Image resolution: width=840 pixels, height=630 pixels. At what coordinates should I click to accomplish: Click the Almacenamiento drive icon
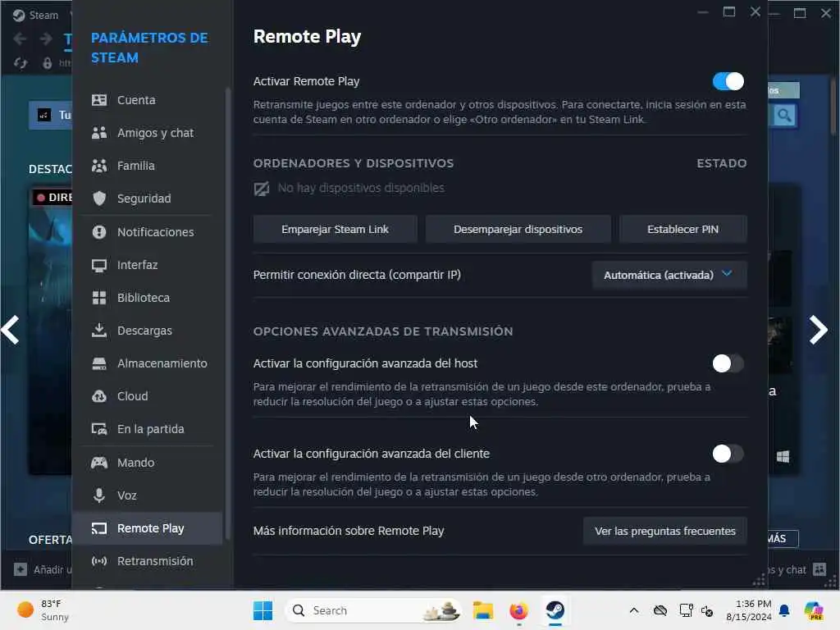[99, 363]
